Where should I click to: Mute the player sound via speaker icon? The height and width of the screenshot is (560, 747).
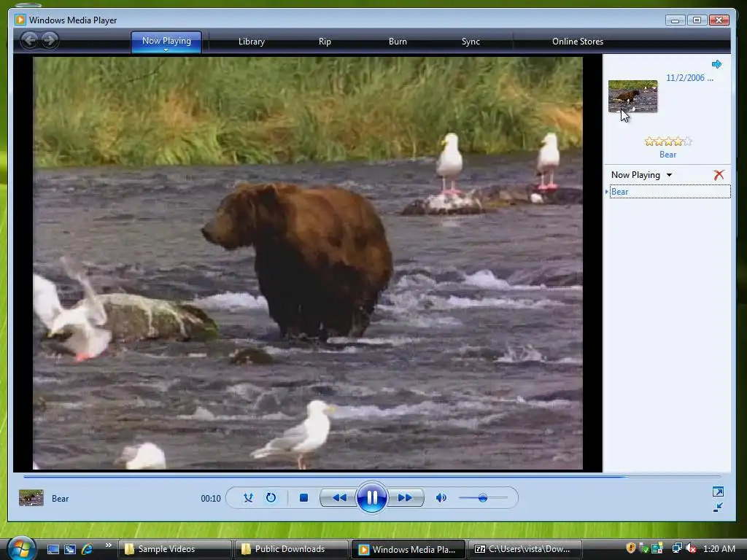pyautogui.click(x=441, y=497)
